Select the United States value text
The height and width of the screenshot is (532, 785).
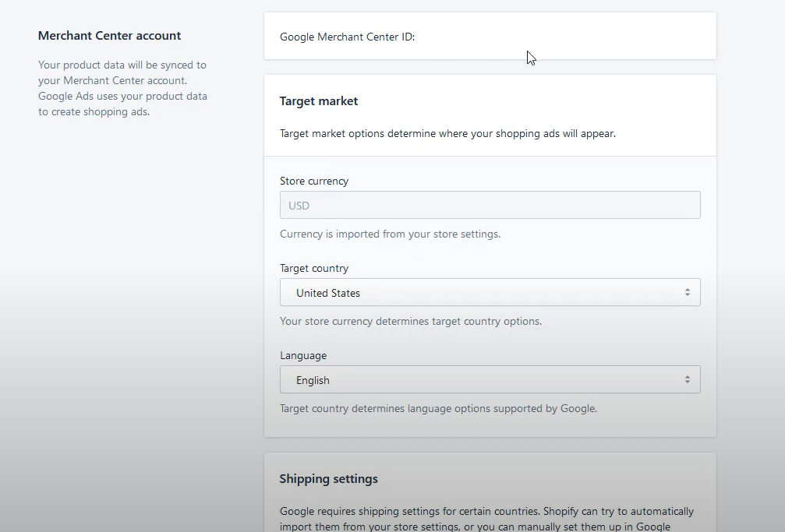(x=328, y=294)
